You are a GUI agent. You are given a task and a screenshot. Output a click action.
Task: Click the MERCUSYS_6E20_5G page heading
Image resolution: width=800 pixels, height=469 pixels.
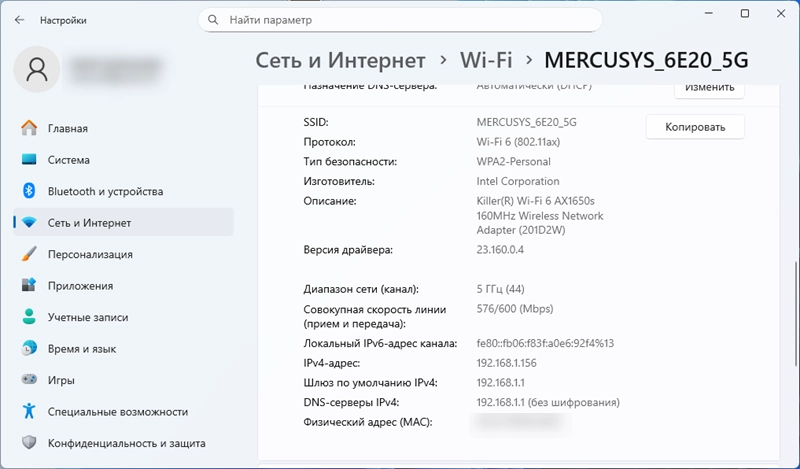tap(646, 60)
